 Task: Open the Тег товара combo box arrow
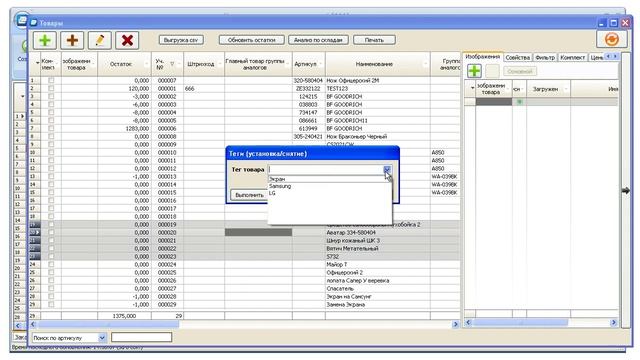(387, 169)
